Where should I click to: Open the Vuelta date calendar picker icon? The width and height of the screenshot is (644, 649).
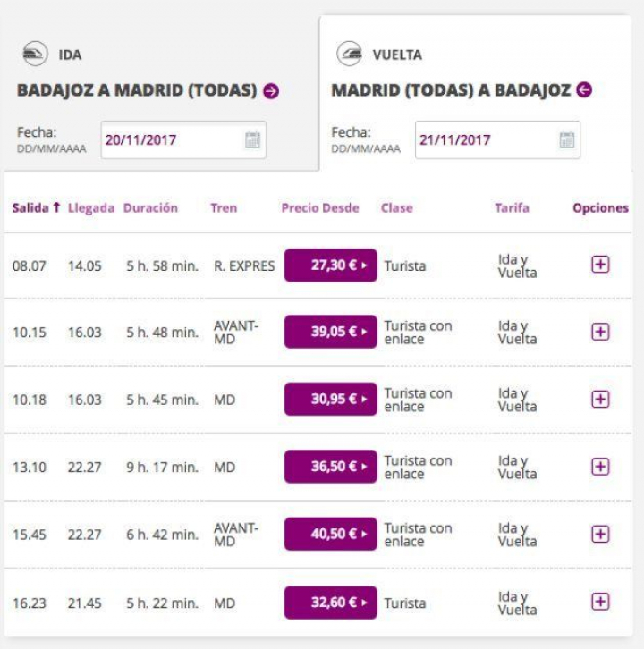click(566, 139)
